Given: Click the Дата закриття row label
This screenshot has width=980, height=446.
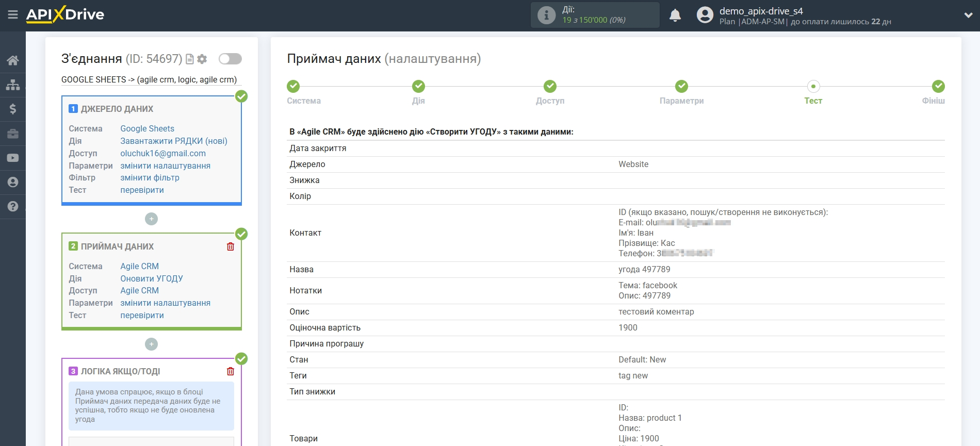Looking at the screenshot, I should coord(318,148).
